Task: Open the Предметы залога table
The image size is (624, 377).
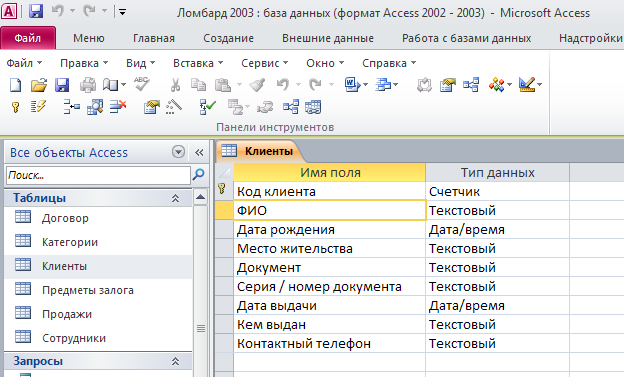Action: [88, 290]
